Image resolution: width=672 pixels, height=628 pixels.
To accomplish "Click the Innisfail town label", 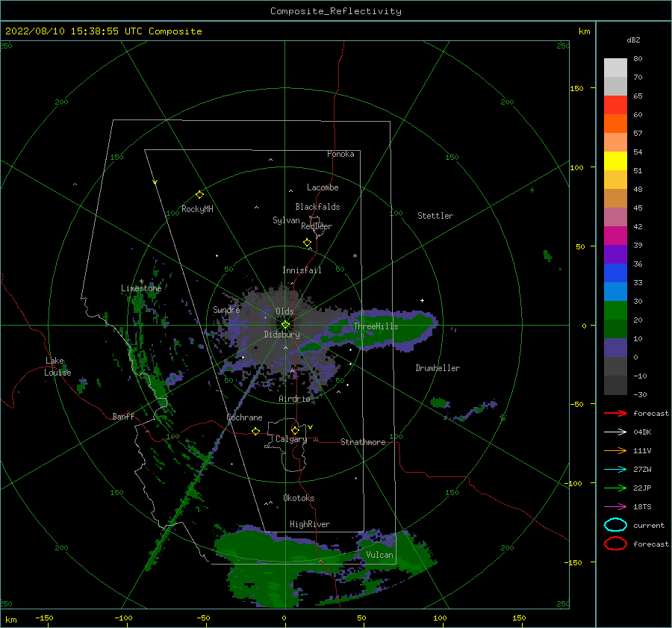I will pos(302,270).
